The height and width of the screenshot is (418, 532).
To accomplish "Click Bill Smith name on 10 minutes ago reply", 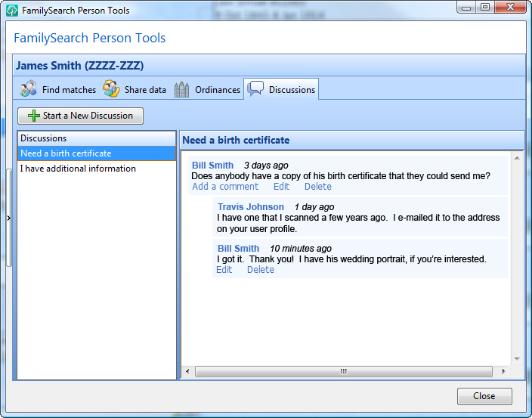I will coord(238,249).
